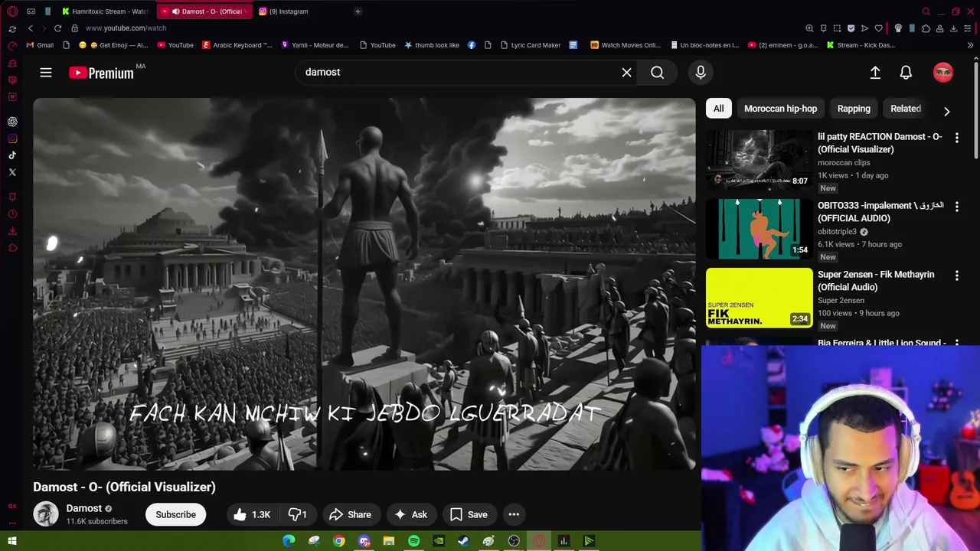Click the address bar URL youtube.com/watch

click(x=126, y=28)
